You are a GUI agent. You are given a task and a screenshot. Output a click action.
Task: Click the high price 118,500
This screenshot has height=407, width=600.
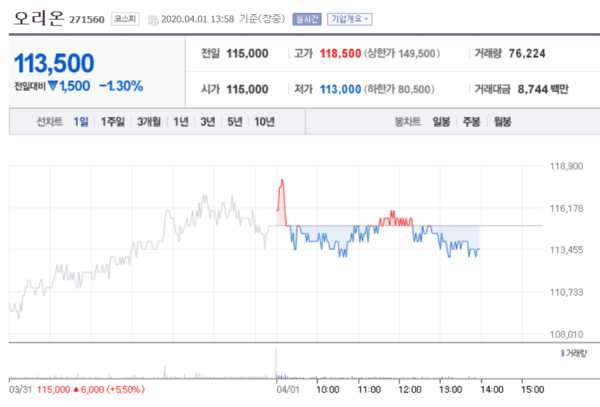(340, 53)
